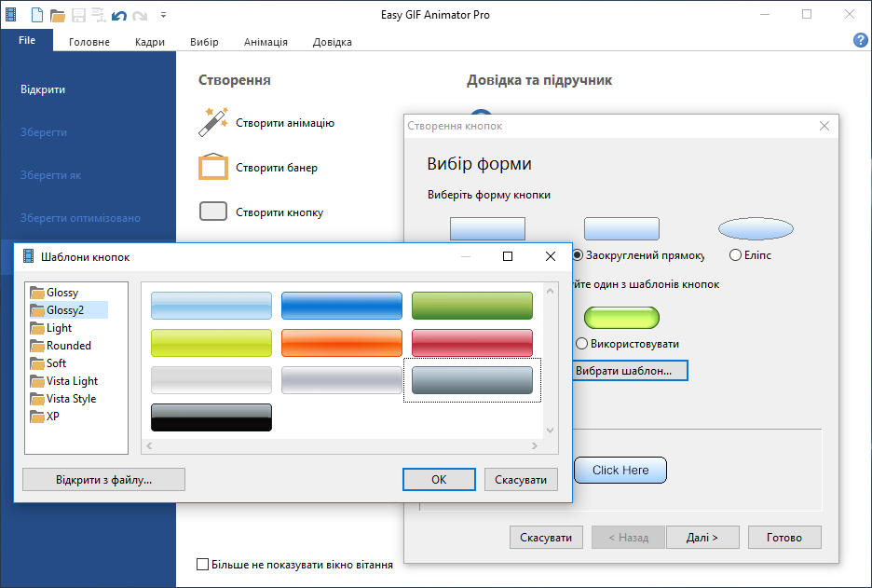This screenshot has height=588, width=872.
Task: Click Зберегти як in the sidebar
Action: [x=50, y=175]
